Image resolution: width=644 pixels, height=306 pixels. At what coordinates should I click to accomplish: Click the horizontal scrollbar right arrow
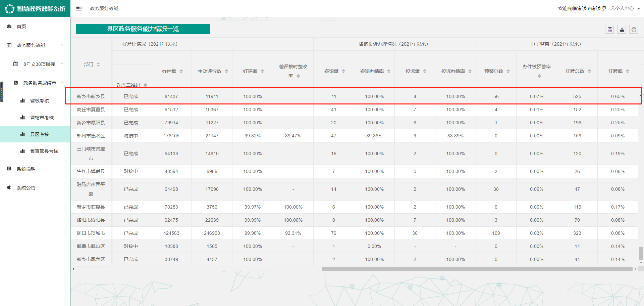coord(635,269)
